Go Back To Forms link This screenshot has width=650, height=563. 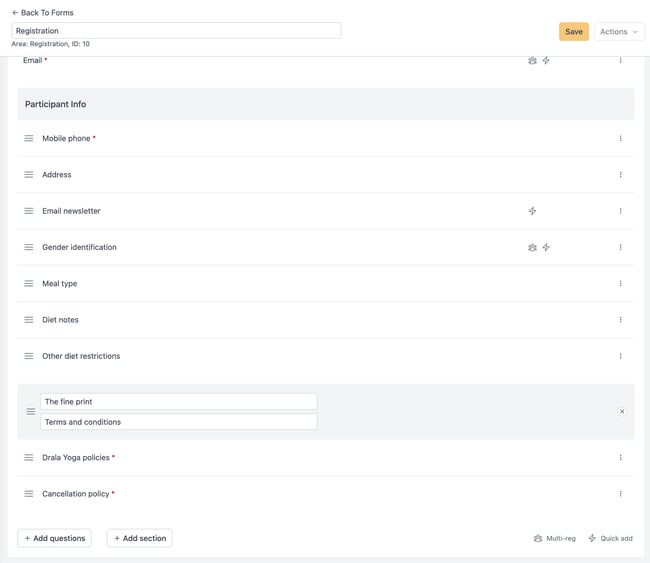coord(43,13)
